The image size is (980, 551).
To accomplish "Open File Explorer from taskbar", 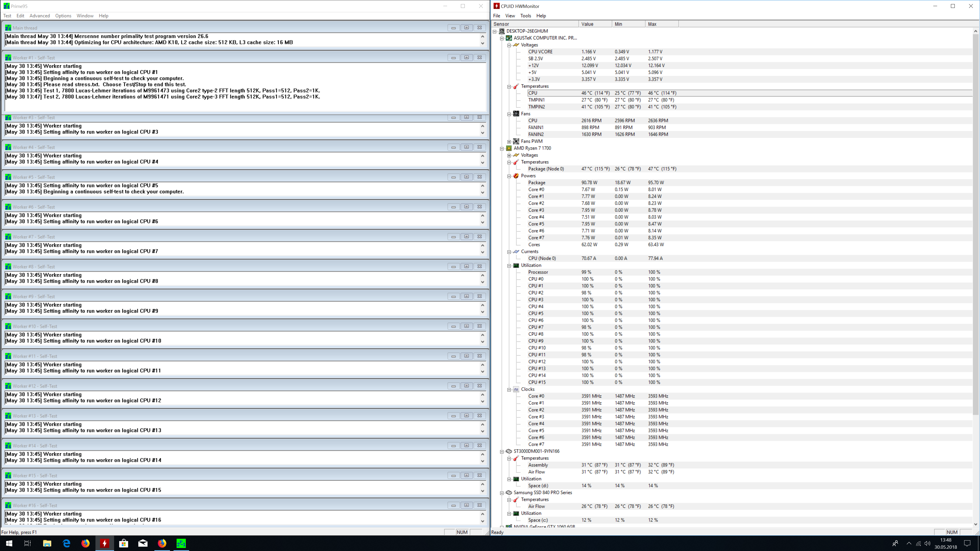I will [x=47, y=543].
